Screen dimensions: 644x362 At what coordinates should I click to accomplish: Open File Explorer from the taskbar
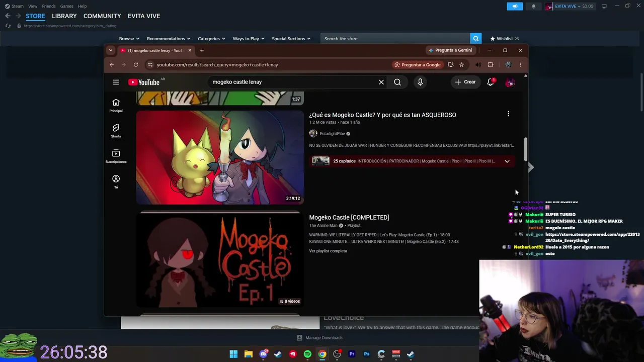pos(249,354)
